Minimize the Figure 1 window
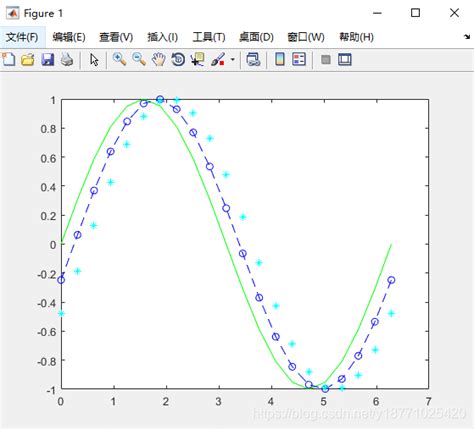 [x=377, y=13]
